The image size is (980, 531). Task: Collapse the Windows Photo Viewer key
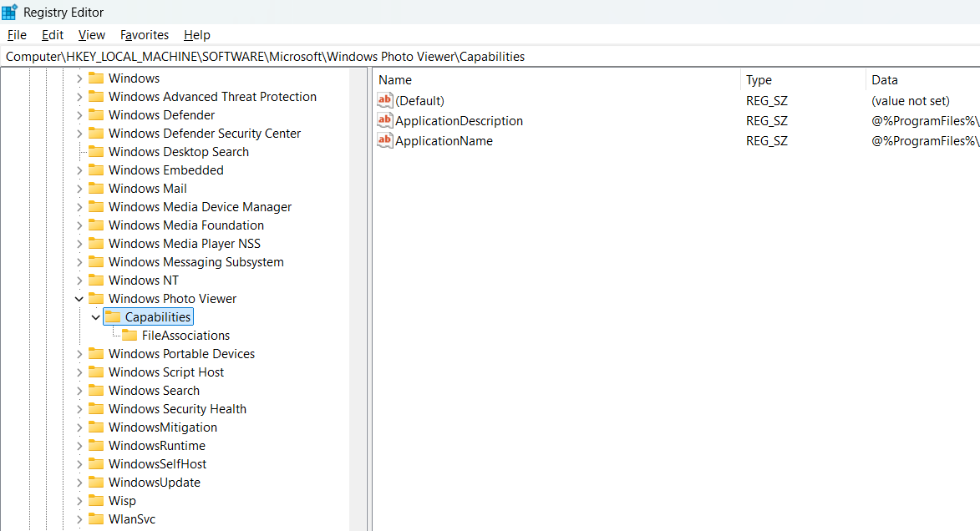click(x=79, y=299)
